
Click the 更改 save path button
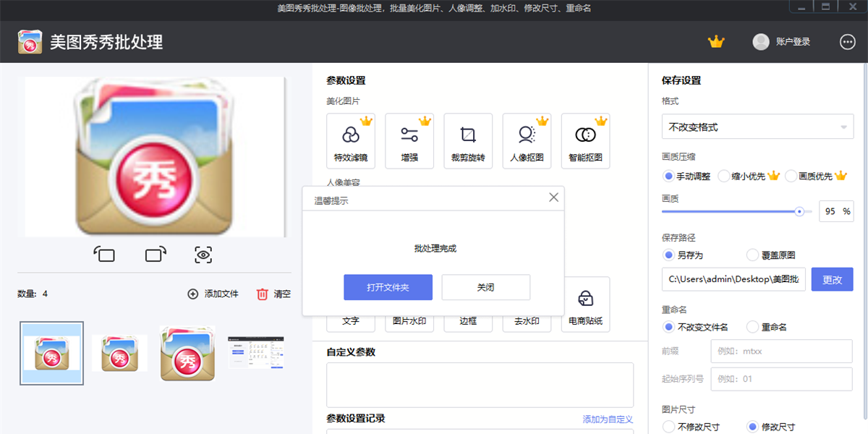832,279
